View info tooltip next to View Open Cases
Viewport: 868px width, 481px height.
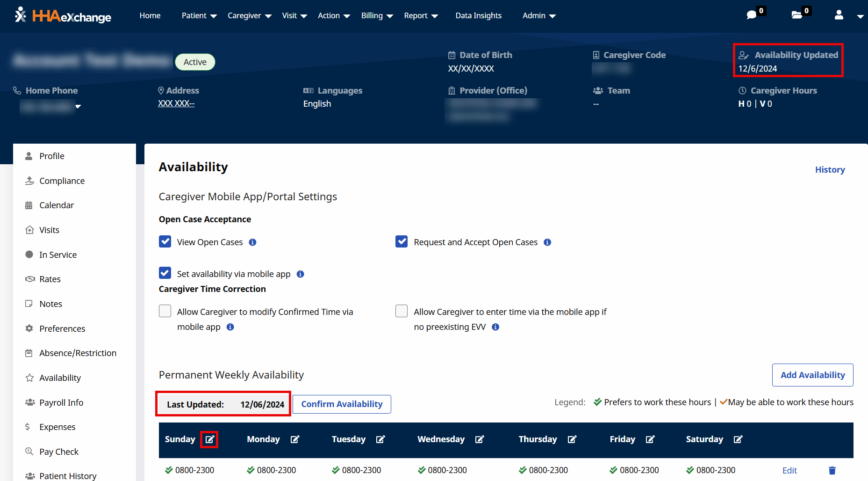[x=252, y=242]
